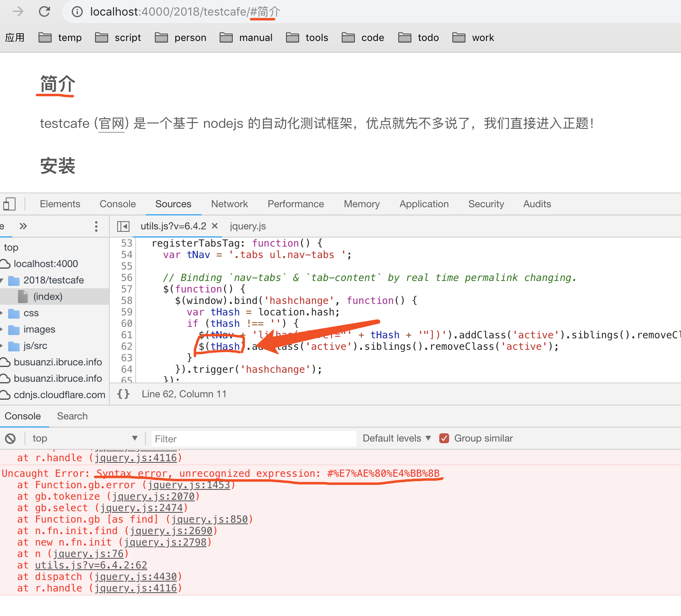Clear console with the block icon
681x616 pixels.
(10, 439)
